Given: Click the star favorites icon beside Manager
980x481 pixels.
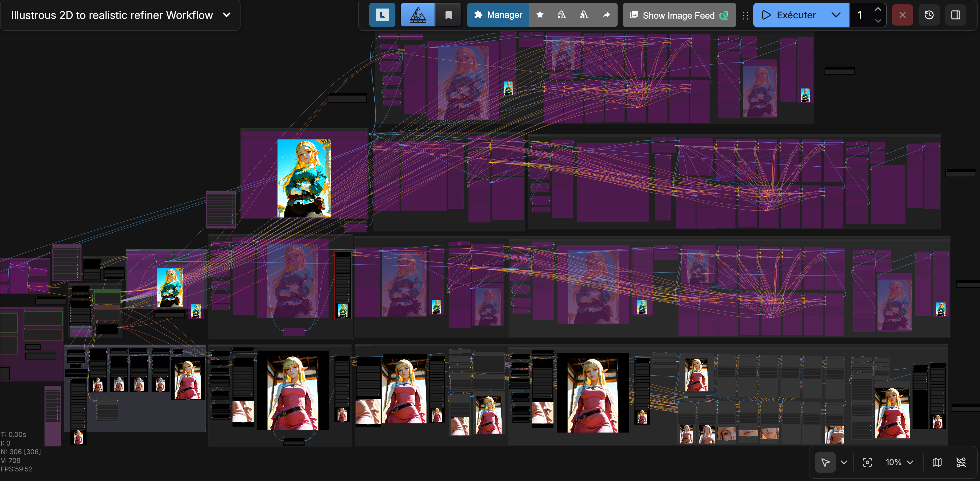Looking at the screenshot, I should click(539, 15).
